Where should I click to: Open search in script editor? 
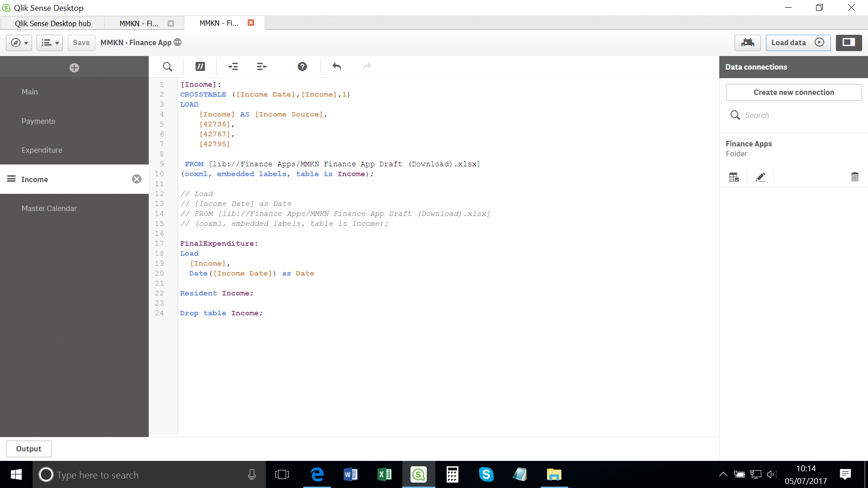coord(167,66)
